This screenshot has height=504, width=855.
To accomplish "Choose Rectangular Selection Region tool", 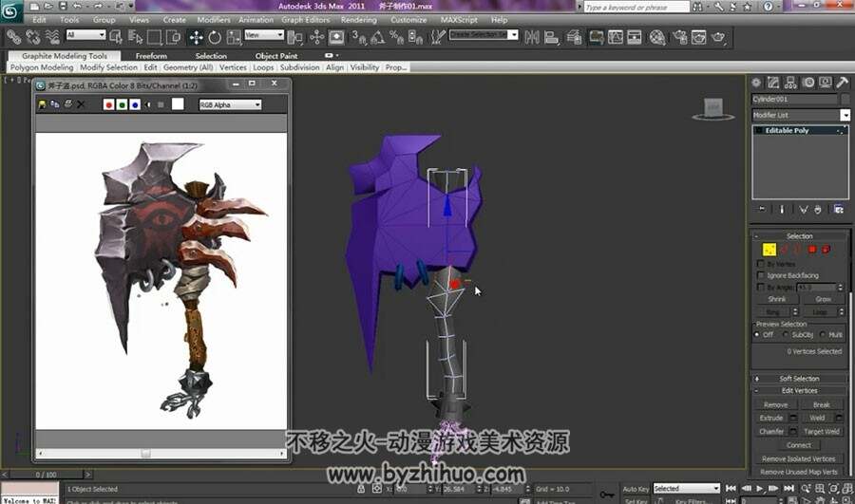I will pos(154,37).
